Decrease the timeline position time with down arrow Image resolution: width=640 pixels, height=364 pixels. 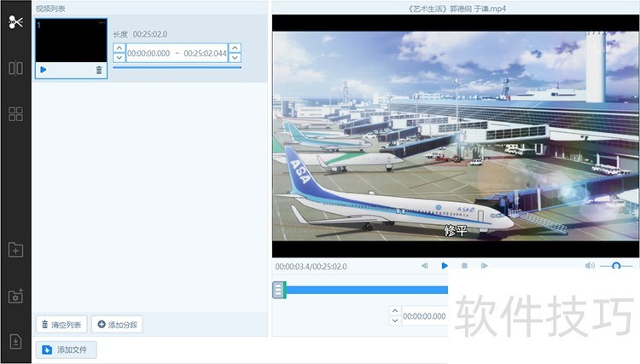point(395,321)
